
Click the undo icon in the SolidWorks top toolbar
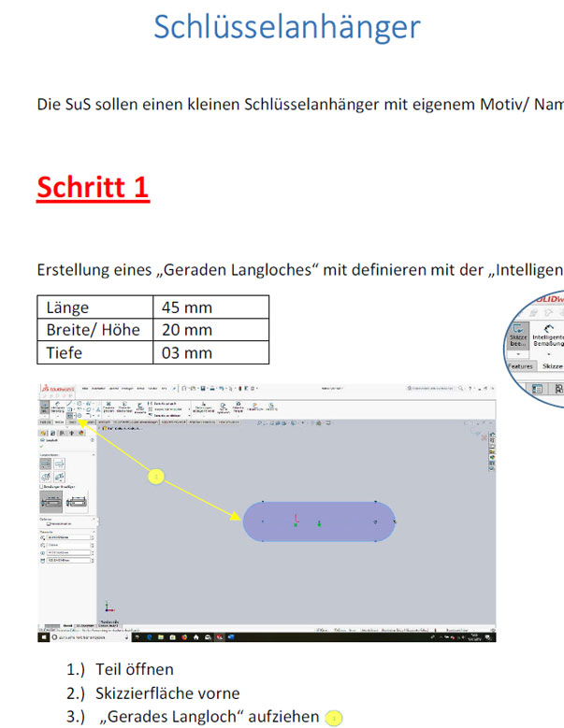pos(221,388)
